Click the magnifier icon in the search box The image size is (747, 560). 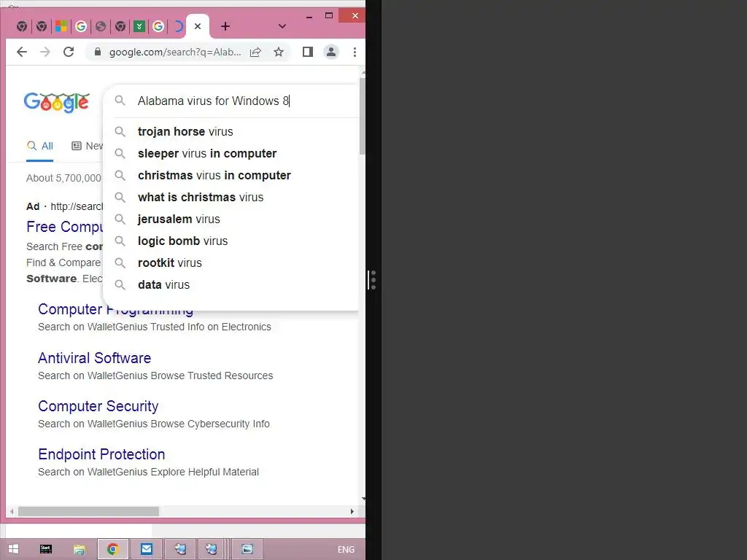[x=120, y=101]
